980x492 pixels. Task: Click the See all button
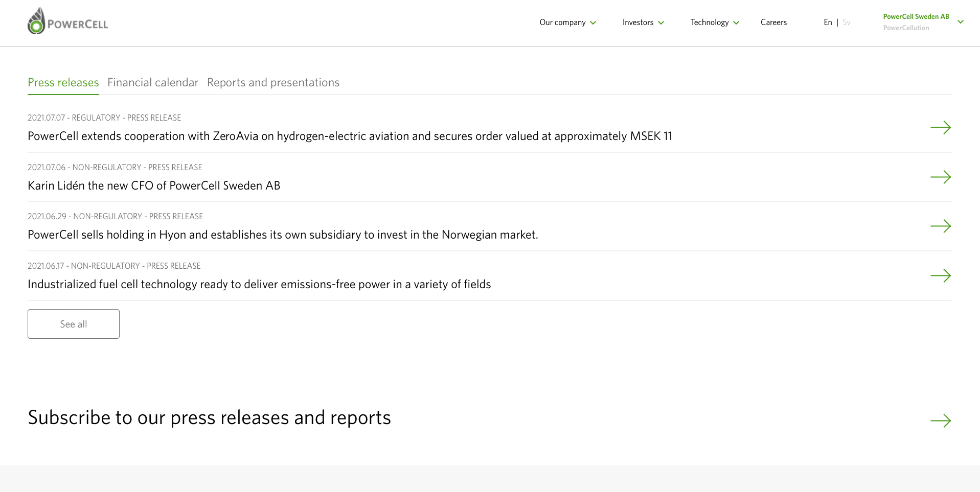[x=74, y=324]
